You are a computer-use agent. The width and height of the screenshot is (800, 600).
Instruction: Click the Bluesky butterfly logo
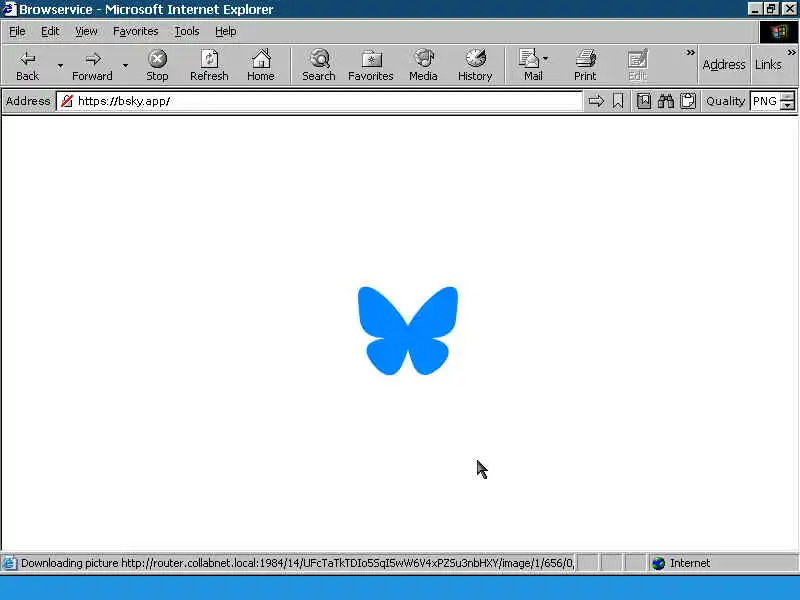coord(408,331)
